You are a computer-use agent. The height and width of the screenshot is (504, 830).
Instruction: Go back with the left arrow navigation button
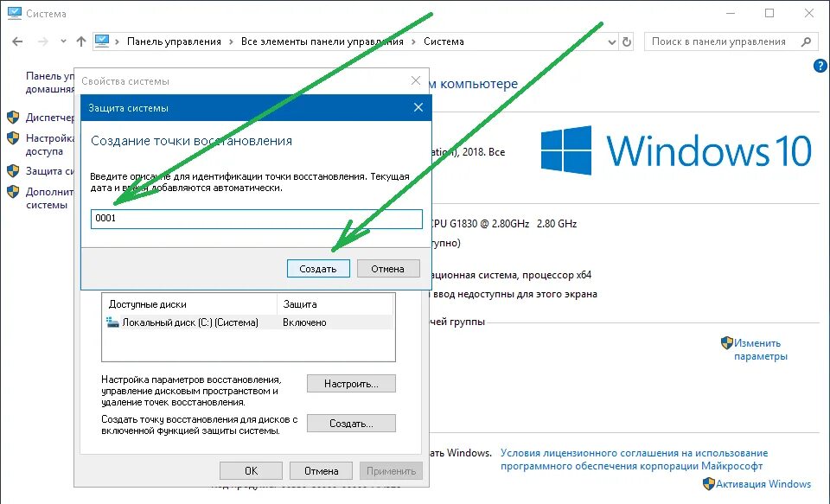click(x=17, y=41)
